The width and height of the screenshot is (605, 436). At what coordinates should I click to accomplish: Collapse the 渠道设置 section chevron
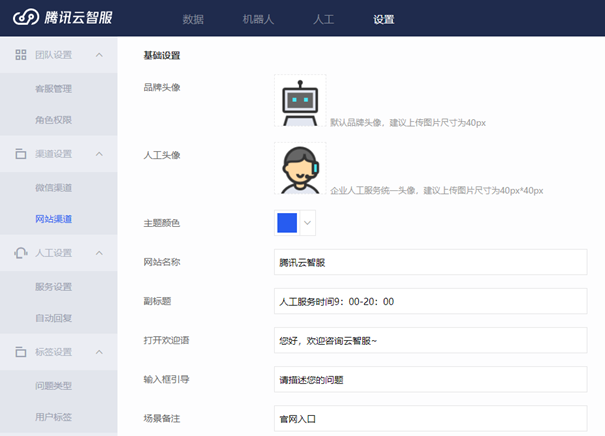(99, 154)
